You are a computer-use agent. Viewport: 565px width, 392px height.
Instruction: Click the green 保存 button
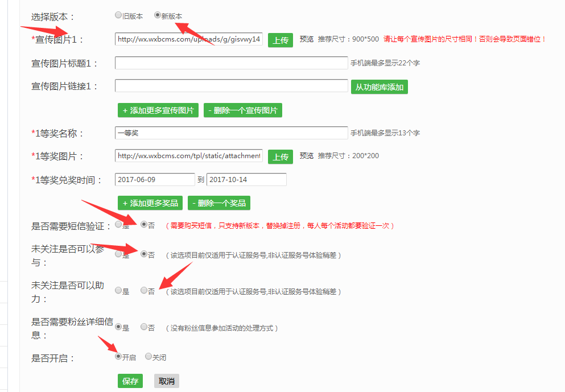click(130, 381)
